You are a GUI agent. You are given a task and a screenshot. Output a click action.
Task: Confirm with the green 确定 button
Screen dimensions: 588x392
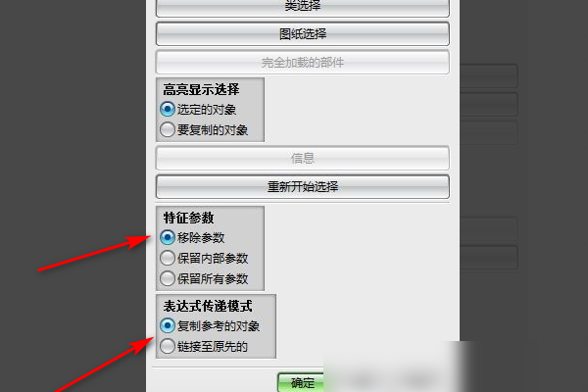pos(302,382)
